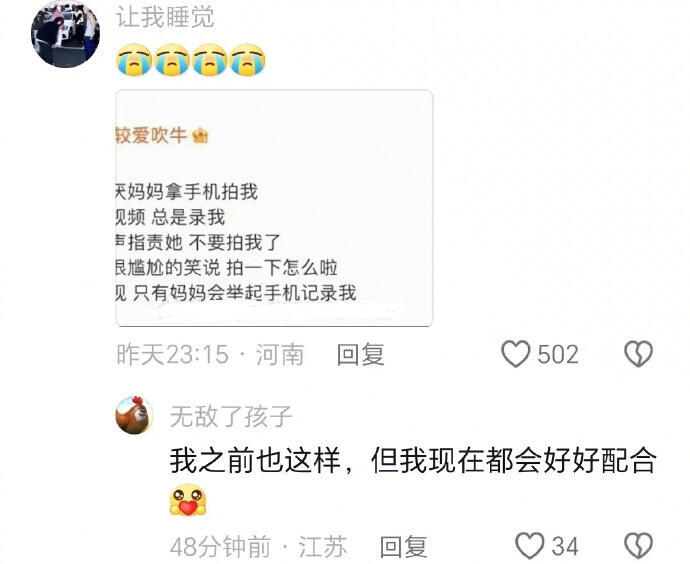The height and width of the screenshot is (564, 690).
Task: Tap the 34 like count
Action: (565, 546)
